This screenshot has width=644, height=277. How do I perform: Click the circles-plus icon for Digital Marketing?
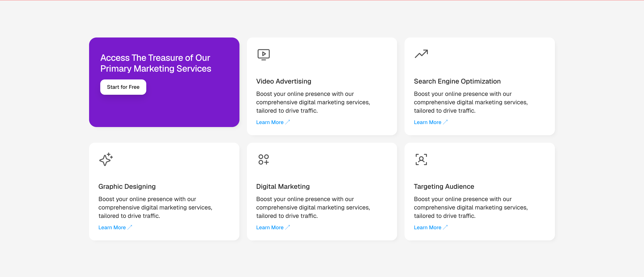[x=263, y=159]
